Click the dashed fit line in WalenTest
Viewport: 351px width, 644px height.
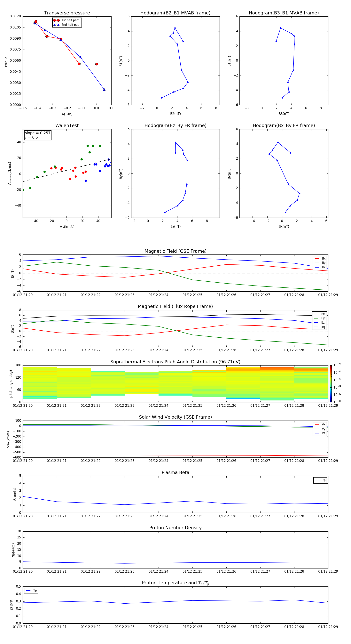click(x=67, y=170)
